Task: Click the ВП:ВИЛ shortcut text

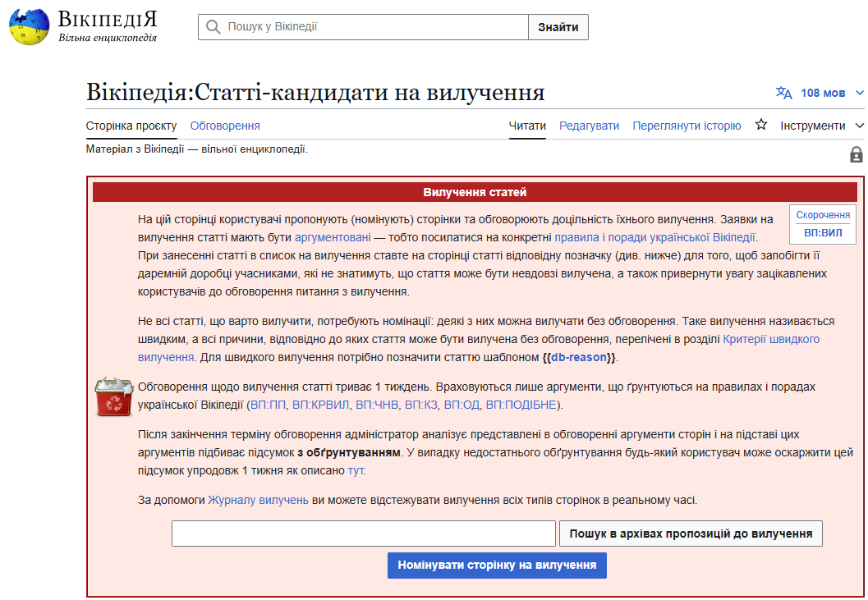Action: [x=823, y=233]
